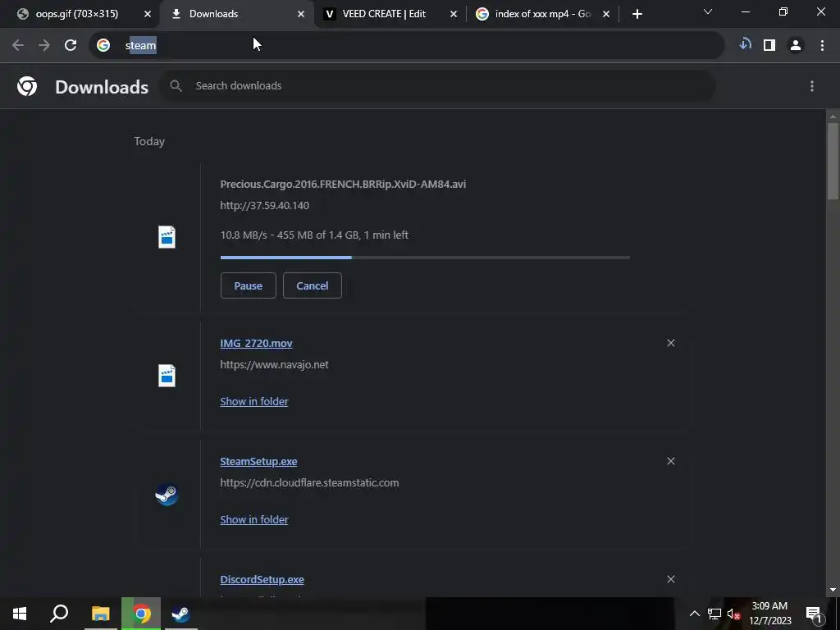Pause the Precious.Cargo download
This screenshot has width=840, height=630.
pyautogui.click(x=248, y=285)
